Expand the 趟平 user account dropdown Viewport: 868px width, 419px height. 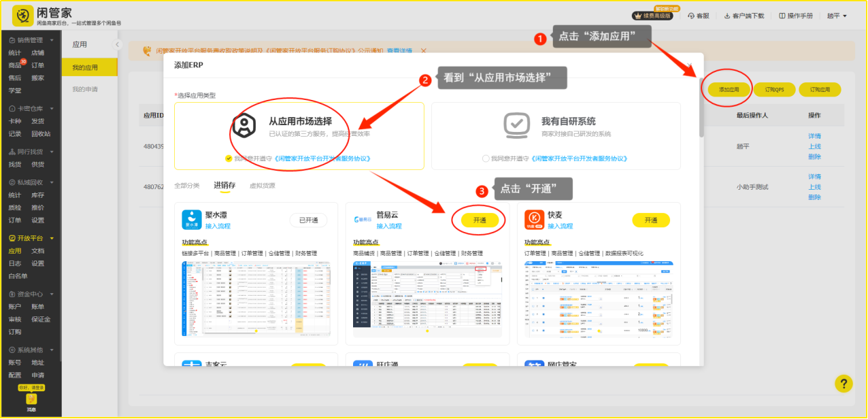tap(837, 16)
